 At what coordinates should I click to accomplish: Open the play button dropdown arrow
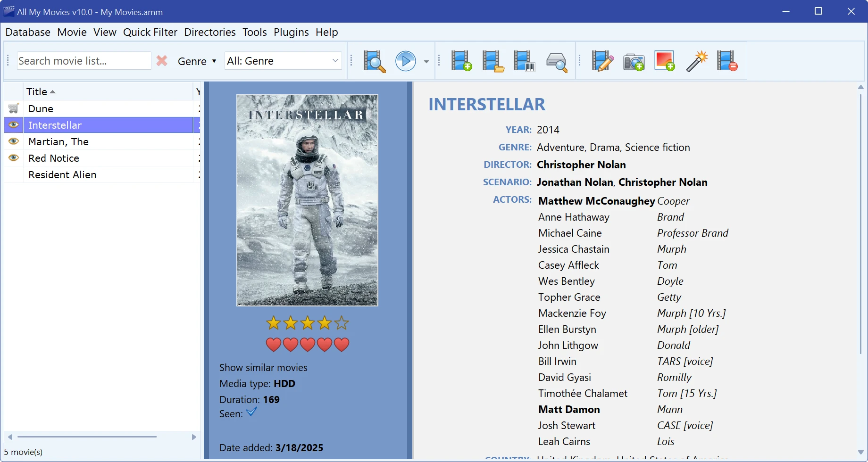[426, 62]
